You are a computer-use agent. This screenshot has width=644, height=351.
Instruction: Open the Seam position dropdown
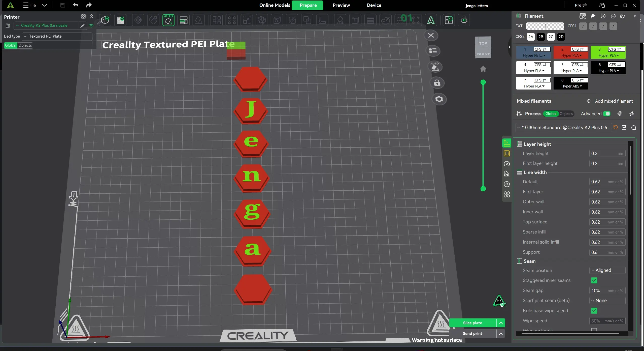pyautogui.click(x=607, y=270)
